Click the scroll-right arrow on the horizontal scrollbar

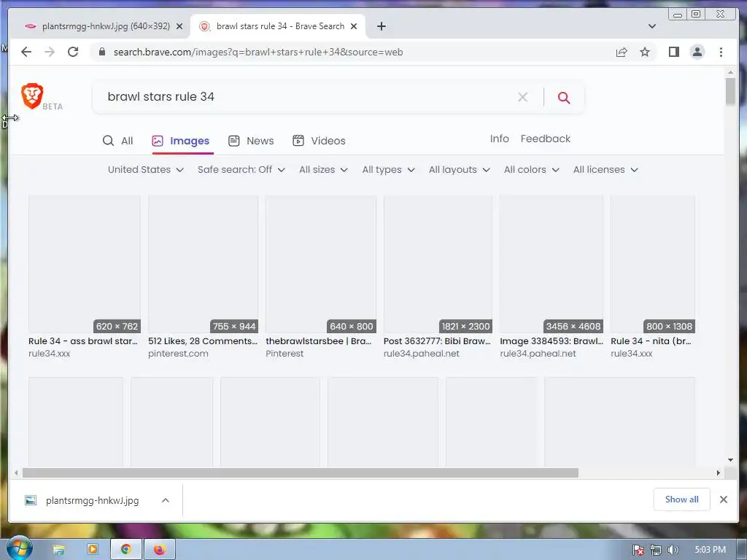point(719,472)
